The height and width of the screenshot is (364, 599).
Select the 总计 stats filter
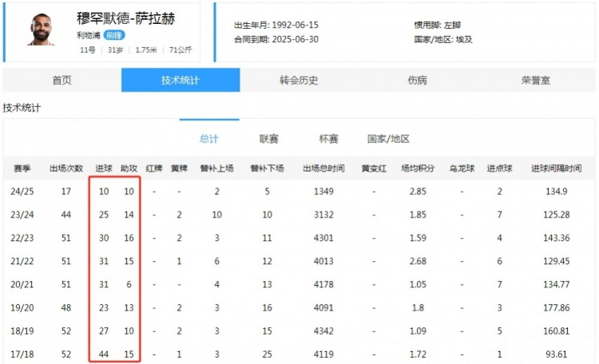tap(208, 139)
